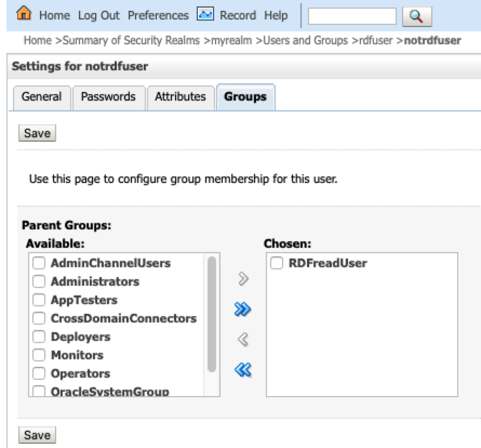
Task: Click the top Save button
Action: pyautogui.click(x=37, y=133)
